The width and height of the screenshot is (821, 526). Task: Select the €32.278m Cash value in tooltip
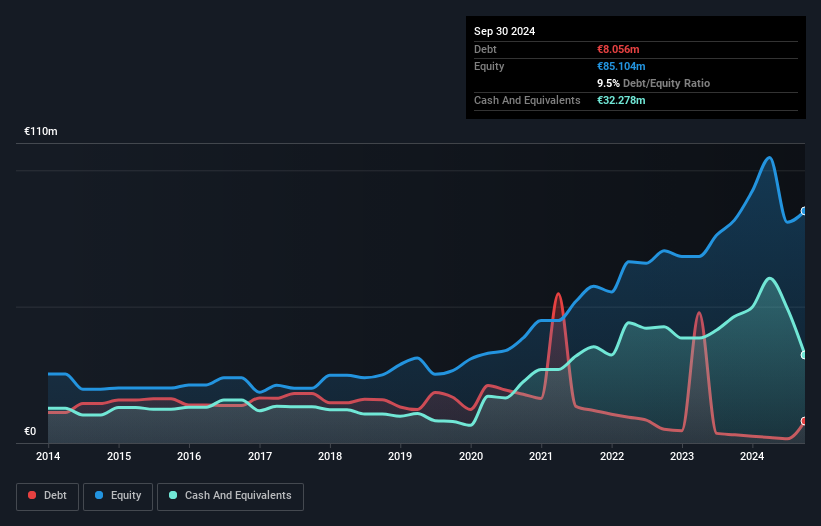pyautogui.click(x=623, y=100)
